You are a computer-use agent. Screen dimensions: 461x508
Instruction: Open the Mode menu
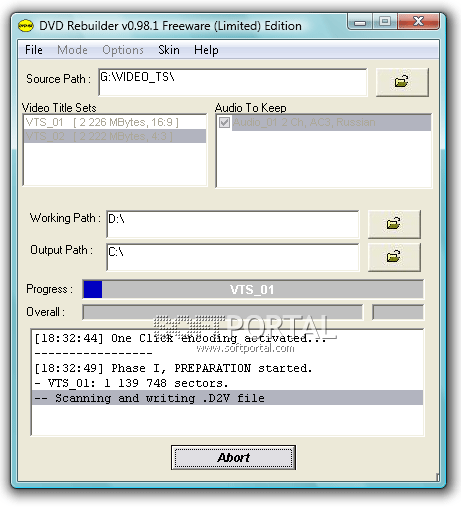tap(72, 50)
